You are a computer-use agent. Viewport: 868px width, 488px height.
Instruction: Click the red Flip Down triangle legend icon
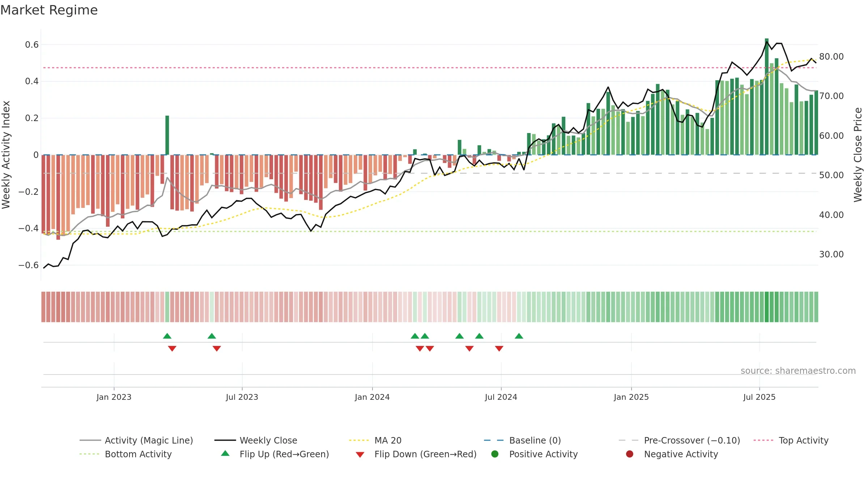(x=360, y=455)
